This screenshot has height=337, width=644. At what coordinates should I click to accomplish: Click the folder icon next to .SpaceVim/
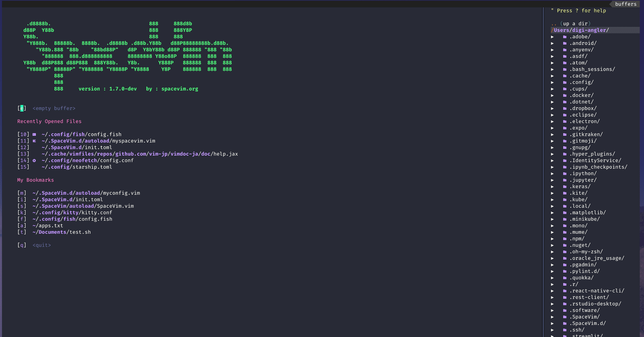tap(565, 317)
